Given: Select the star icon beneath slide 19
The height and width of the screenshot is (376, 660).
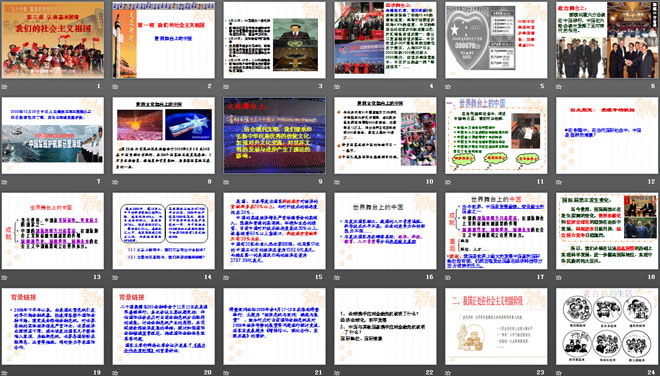Looking at the screenshot, I should (x=4, y=373).
